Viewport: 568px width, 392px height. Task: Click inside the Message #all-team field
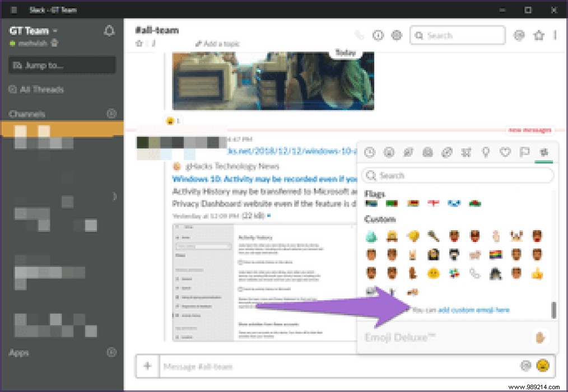point(280,367)
